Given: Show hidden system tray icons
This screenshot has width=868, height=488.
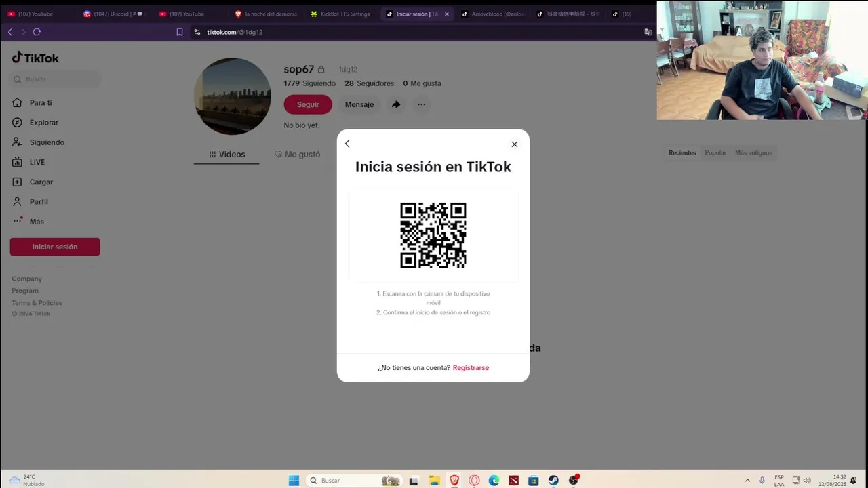Looking at the screenshot, I should tap(747, 481).
